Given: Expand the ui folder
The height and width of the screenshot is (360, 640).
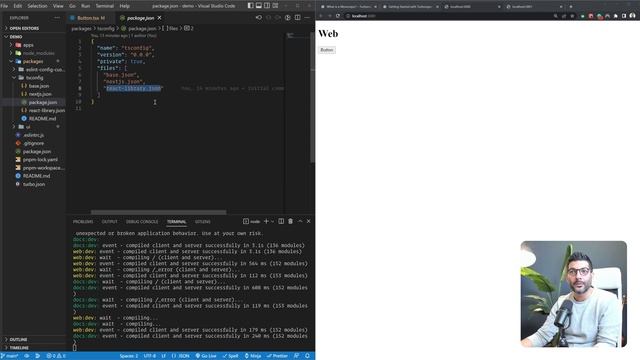Looking at the screenshot, I should tap(28, 127).
